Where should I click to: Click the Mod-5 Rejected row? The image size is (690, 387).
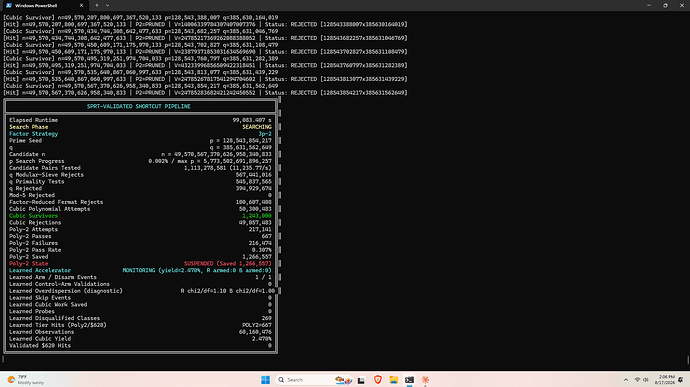[140, 195]
